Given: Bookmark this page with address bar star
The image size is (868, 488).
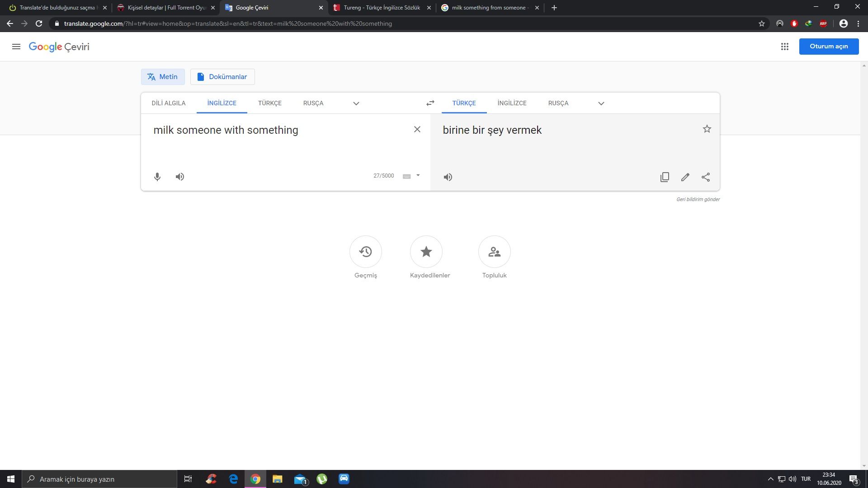Looking at the screenshot, I should pyautogui.click(x=762, y=23).
